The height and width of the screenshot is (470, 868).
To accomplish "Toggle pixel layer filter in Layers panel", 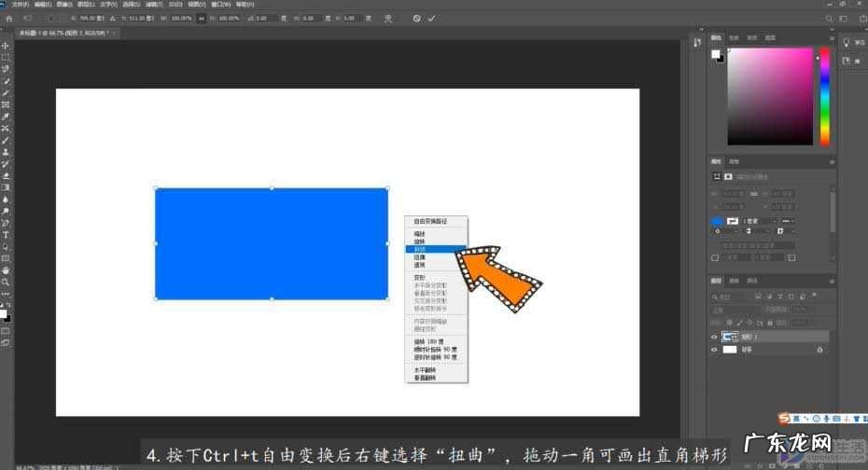I will coord(759,297).
